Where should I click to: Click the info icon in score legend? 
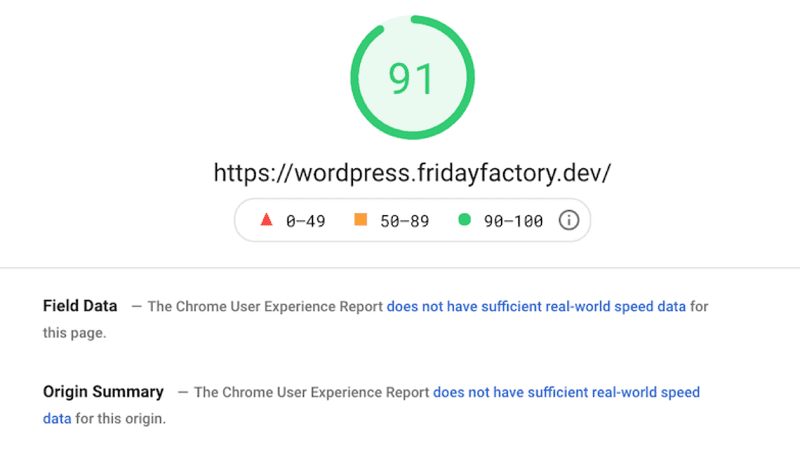[569, 221]
